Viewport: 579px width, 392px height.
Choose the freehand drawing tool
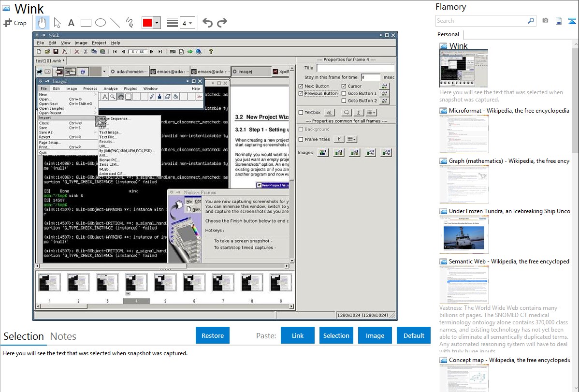click(x=130, y=23)
